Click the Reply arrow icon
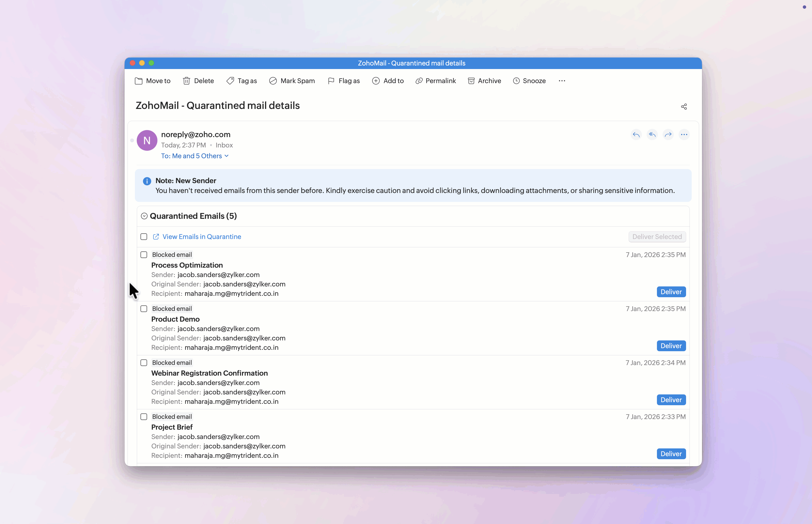 [x=636, y=135]
